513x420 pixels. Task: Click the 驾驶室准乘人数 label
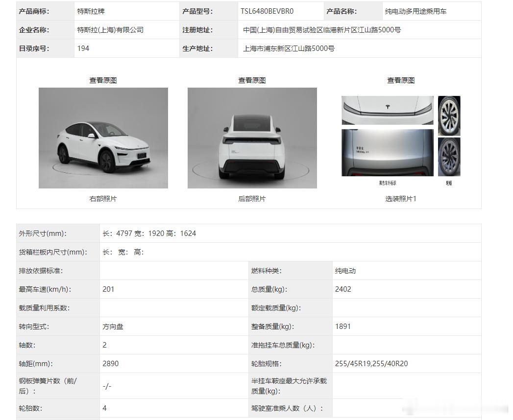287,408
